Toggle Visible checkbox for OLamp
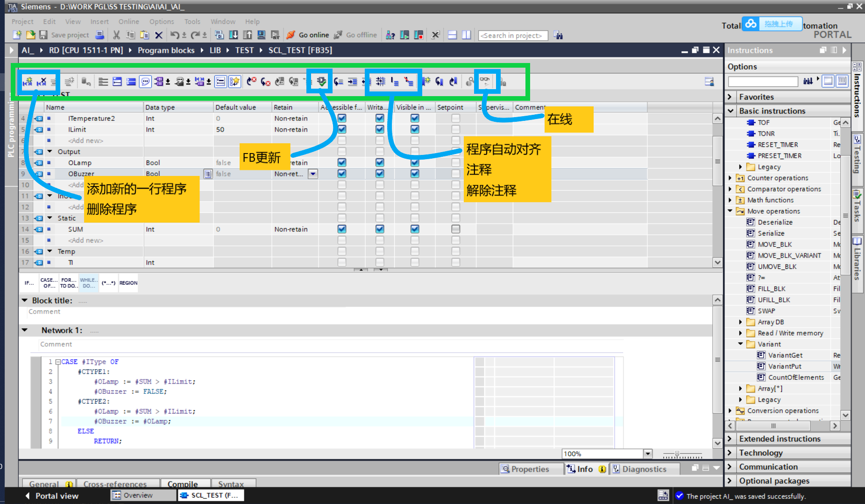Viewport: 865px width, 504px height. (x=415, y=162)
